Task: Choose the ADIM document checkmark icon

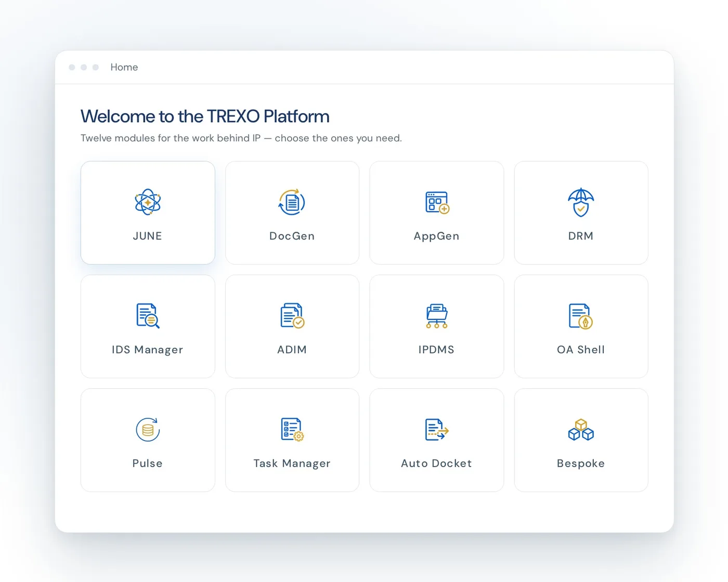Action: (292, 315)
